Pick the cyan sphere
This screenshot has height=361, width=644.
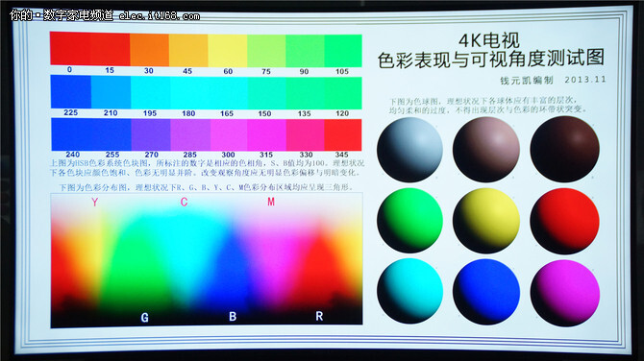coord(409,291)
